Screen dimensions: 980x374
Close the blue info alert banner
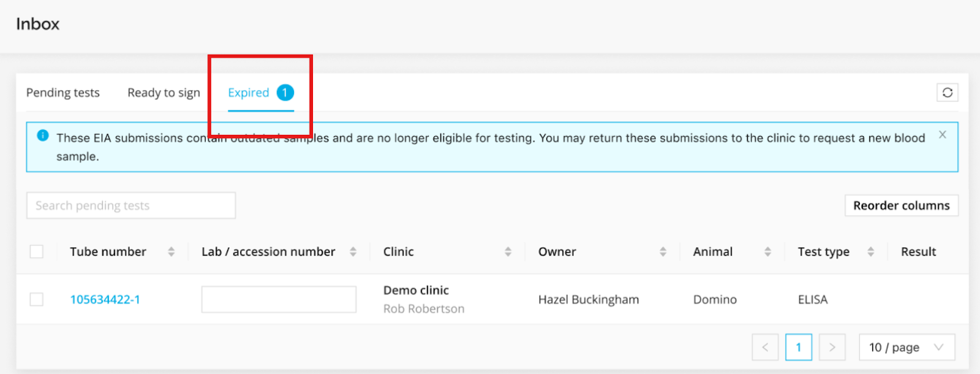coord(942,135)
